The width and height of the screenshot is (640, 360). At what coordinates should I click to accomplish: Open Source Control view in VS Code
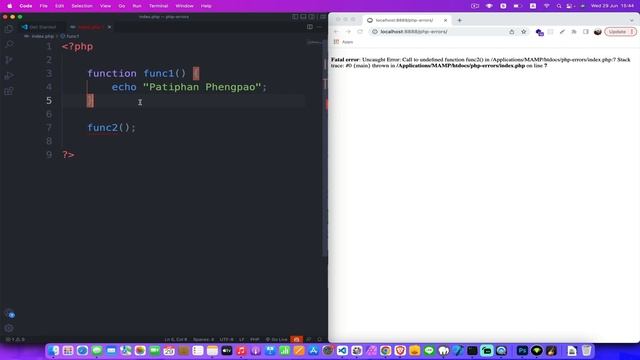(9, 60)
